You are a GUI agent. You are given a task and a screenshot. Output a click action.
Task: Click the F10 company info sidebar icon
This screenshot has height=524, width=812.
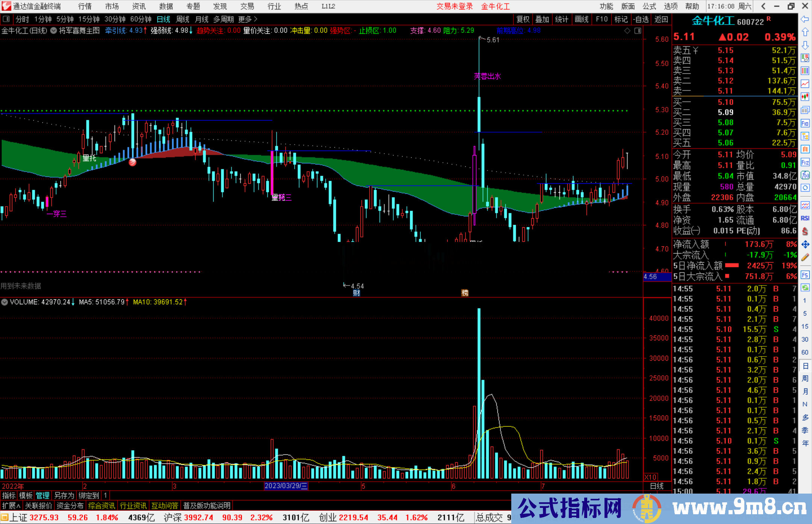tap(805, 123)
